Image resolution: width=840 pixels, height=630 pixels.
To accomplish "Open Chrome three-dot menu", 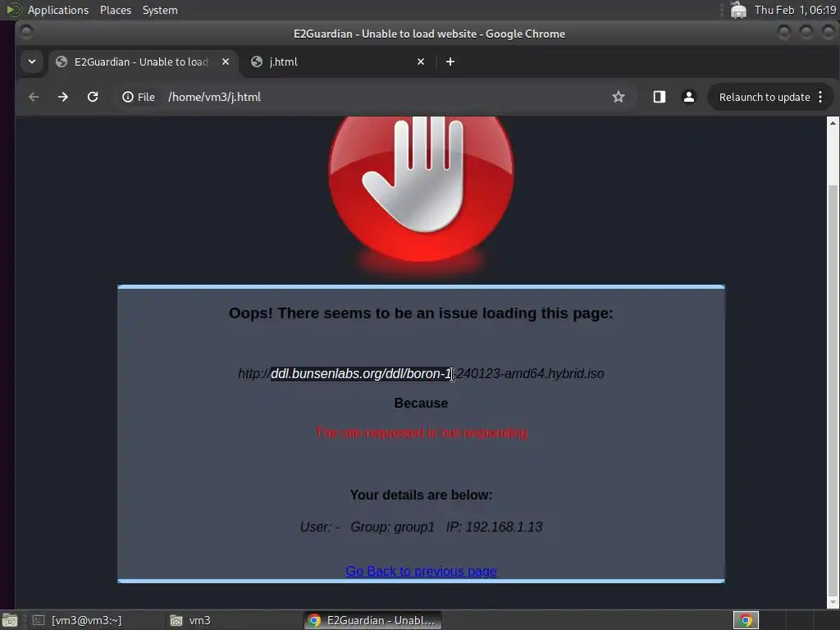I will (820, 97).
